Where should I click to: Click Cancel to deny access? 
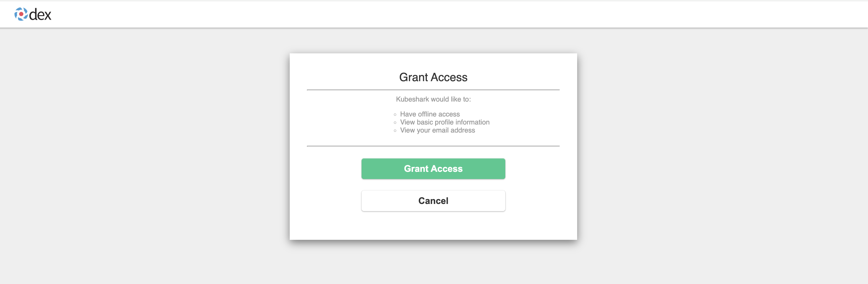click(x=433, y=201)
